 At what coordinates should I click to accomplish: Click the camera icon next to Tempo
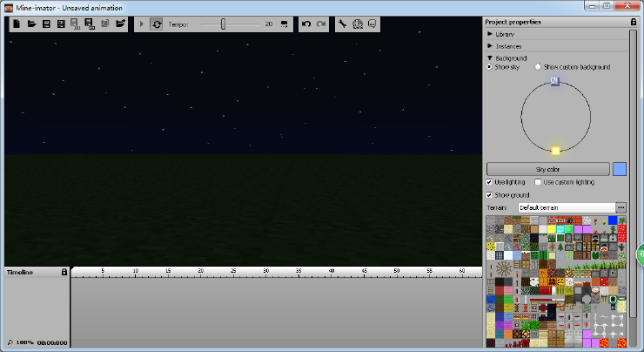[285, 24]
